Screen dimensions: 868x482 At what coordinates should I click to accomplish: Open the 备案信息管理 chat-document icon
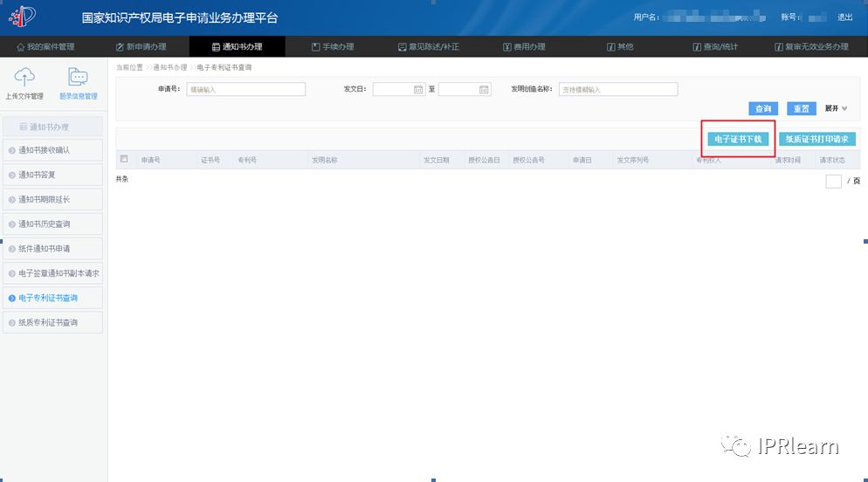tap(78, 76)
